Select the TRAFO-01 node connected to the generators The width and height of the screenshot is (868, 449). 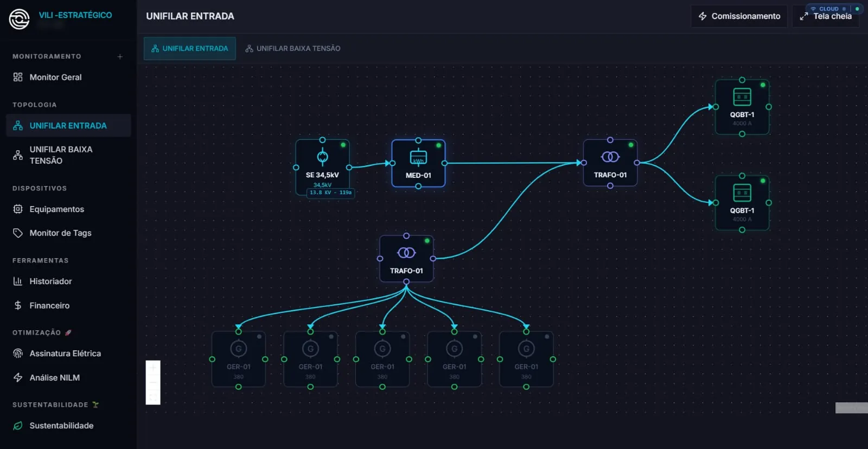(x=406, y=259)
